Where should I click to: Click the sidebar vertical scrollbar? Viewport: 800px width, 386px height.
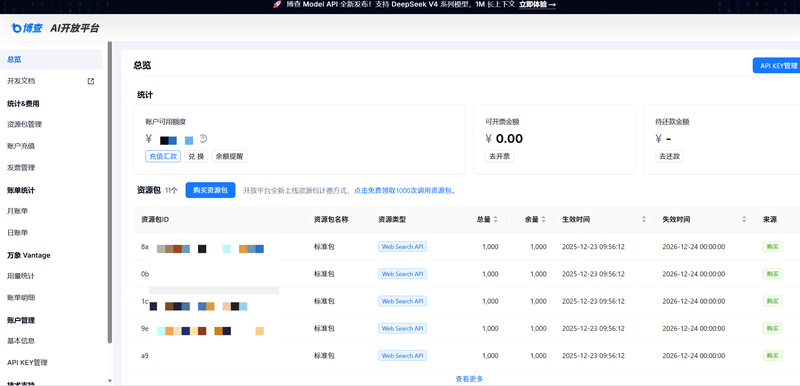pos(110,193)
